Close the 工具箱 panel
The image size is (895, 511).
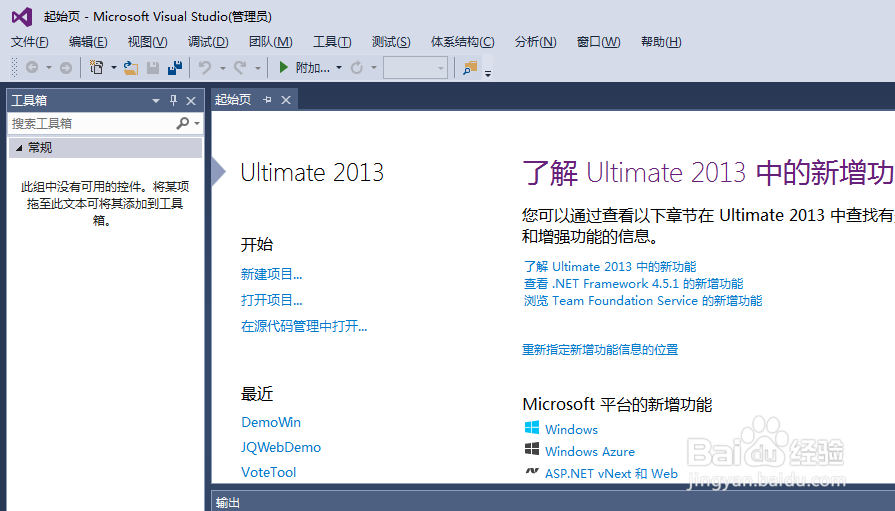tap(191, 101)
